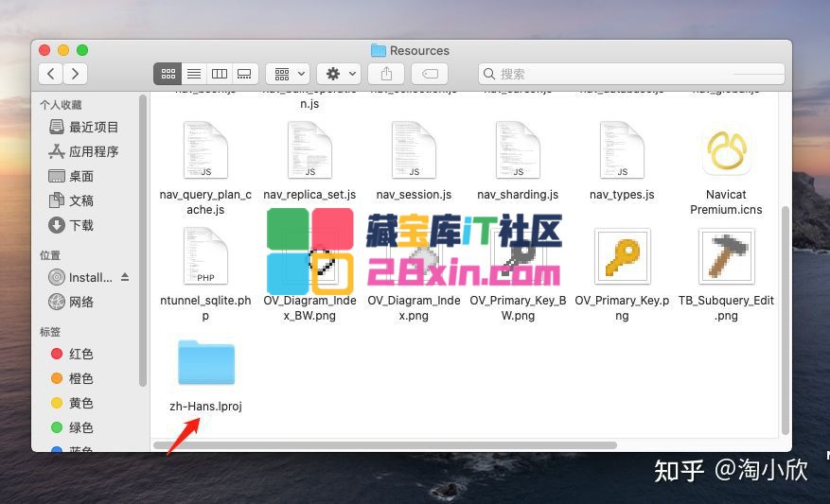This screenshot has height=504, width=830.
Task: Switch to gallery view
Action: coord(244,74)
